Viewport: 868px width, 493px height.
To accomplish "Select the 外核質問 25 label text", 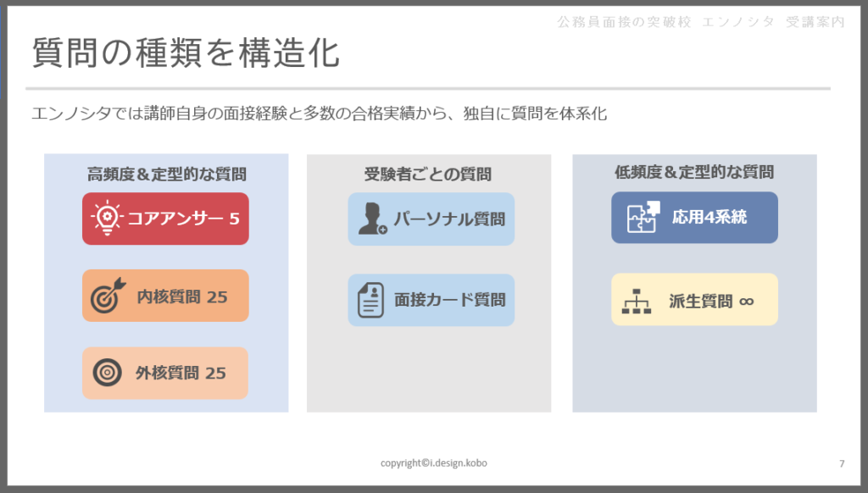I will pyautogui.click(x=181, y=373).
